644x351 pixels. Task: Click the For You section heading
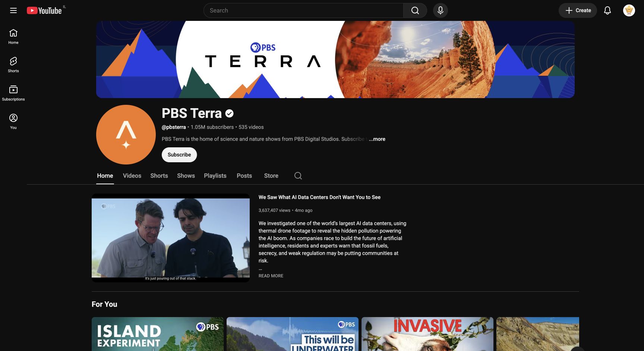tap(104, 304)
